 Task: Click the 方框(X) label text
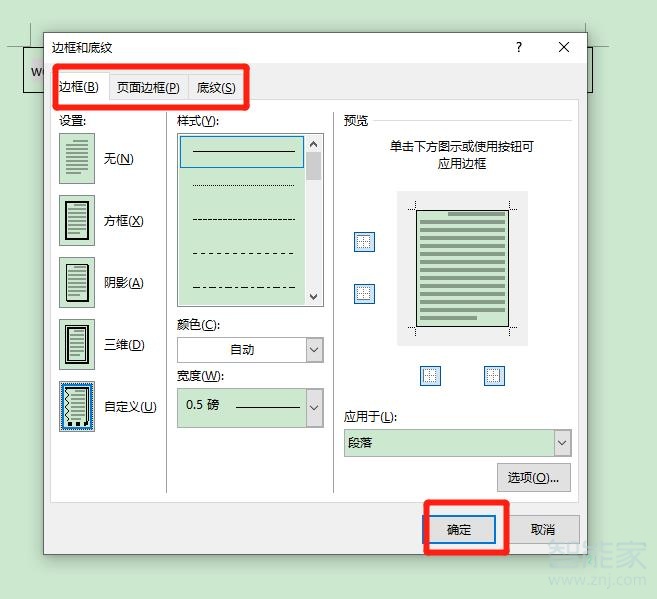(x=124, y=221)
